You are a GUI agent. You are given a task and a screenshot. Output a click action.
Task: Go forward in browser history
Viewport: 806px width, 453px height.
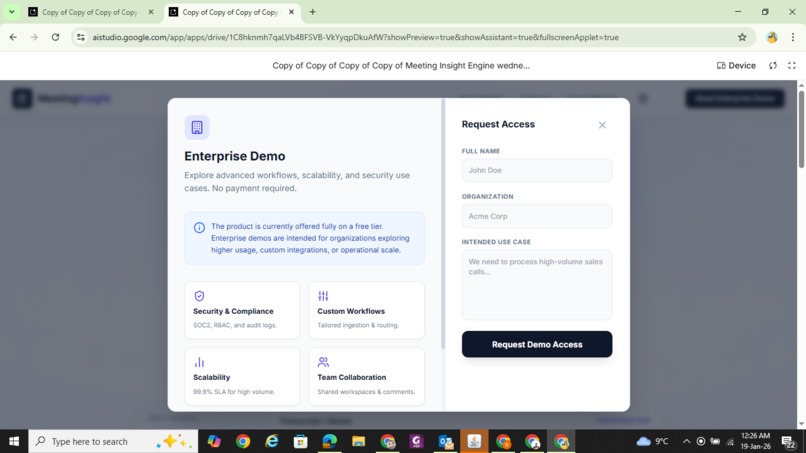(x=34, y=37)
